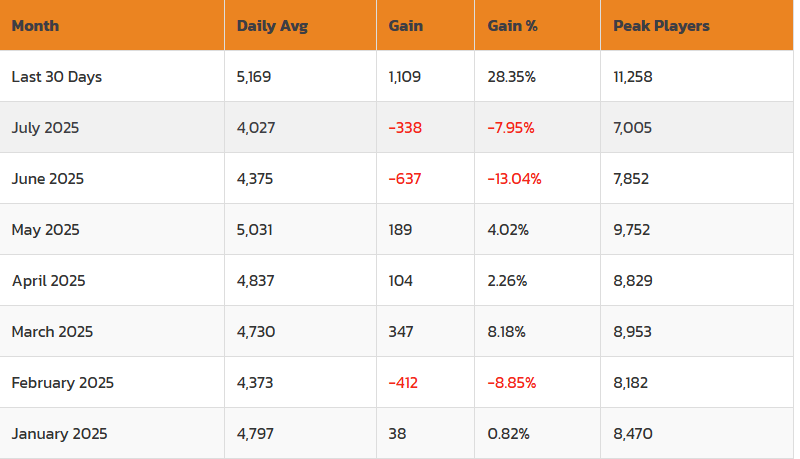Click the Gain % column header
Image resolution: width=800 pixels, height=459 pixels.
(x=513, y=26)
